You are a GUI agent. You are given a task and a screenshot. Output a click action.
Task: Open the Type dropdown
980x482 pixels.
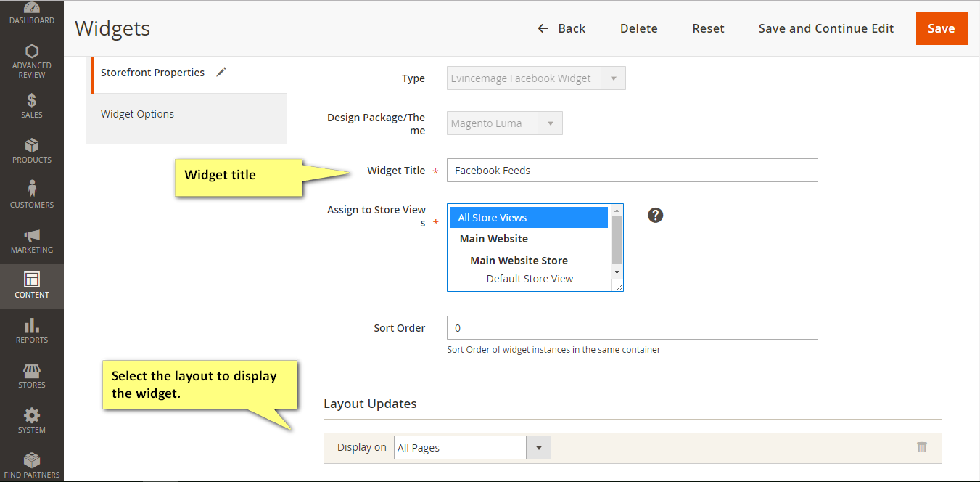(536, 78)
